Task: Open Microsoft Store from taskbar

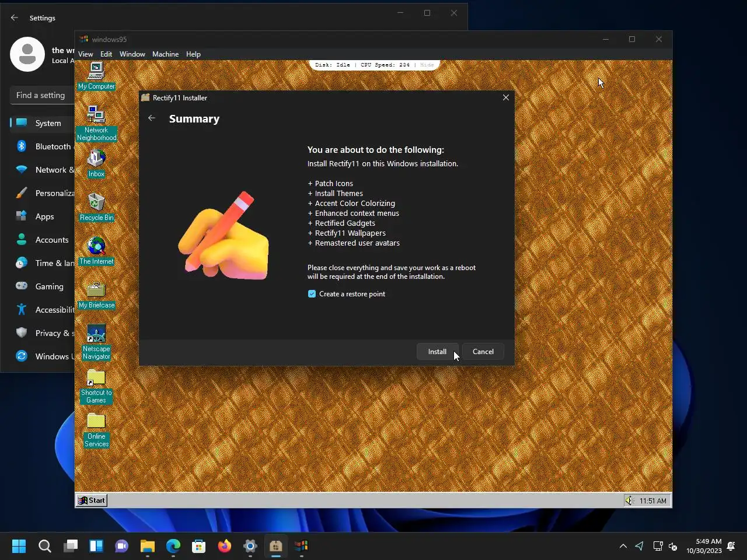Action: point(199,546)
